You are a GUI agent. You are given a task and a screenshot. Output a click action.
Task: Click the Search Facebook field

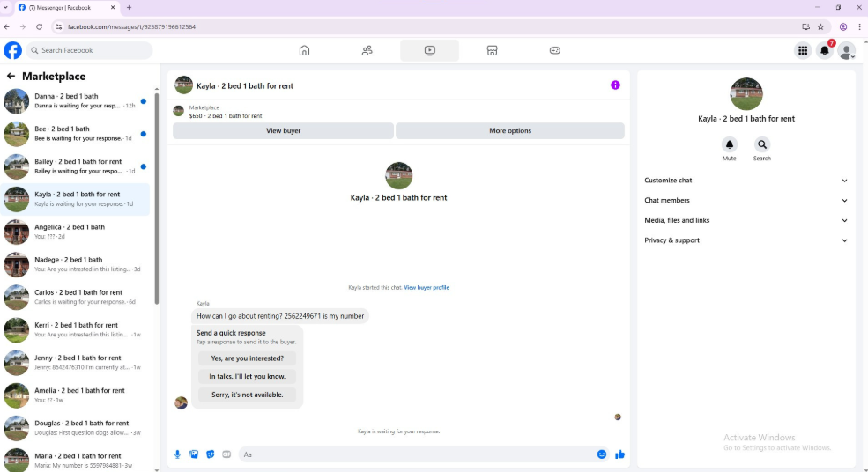[x=89, y=50]
